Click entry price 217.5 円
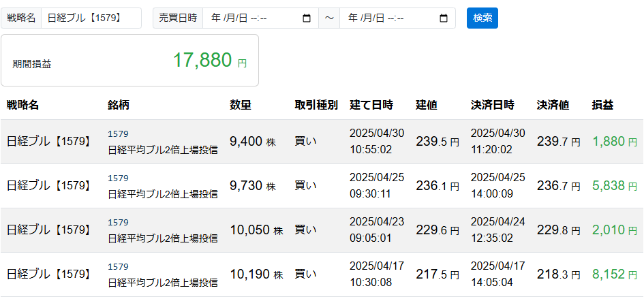644x299 pixels. point(438,274)
